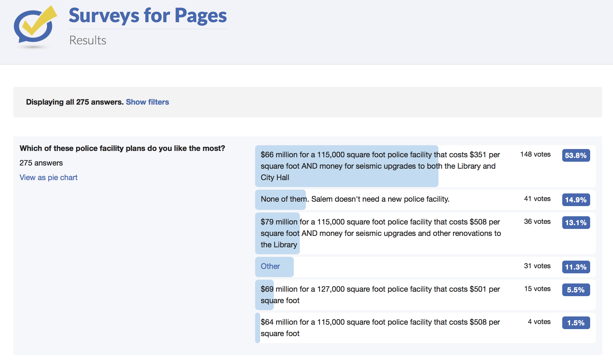Select the $64 million answer row
613x364 pixels.
point(380,328)
